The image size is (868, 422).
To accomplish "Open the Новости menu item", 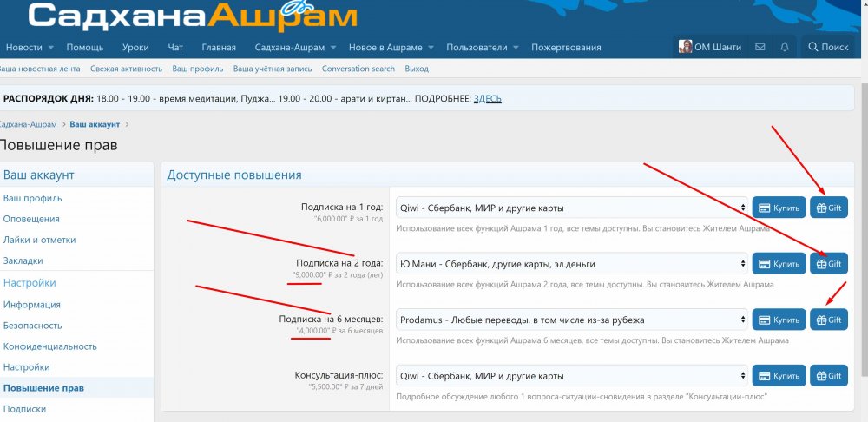I will [x=23, y=47].
